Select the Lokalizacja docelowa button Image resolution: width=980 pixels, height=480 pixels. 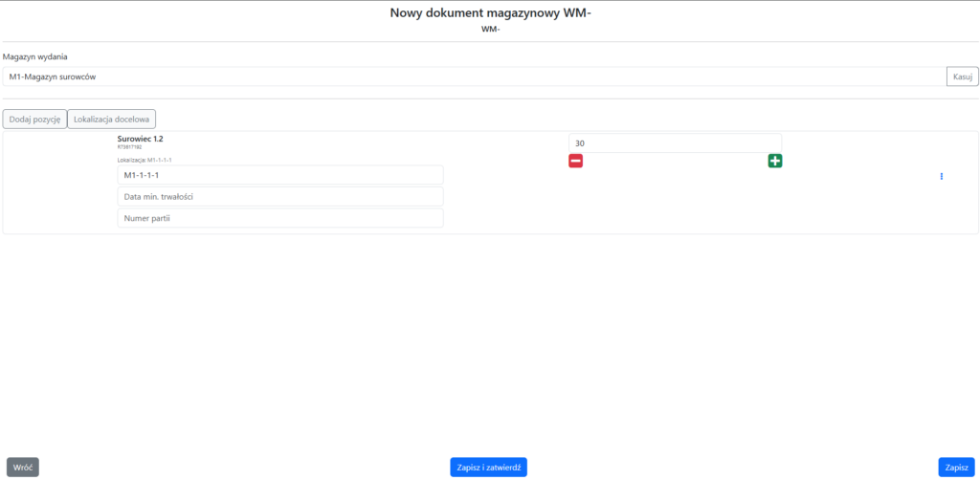click(x=111, y=119)
